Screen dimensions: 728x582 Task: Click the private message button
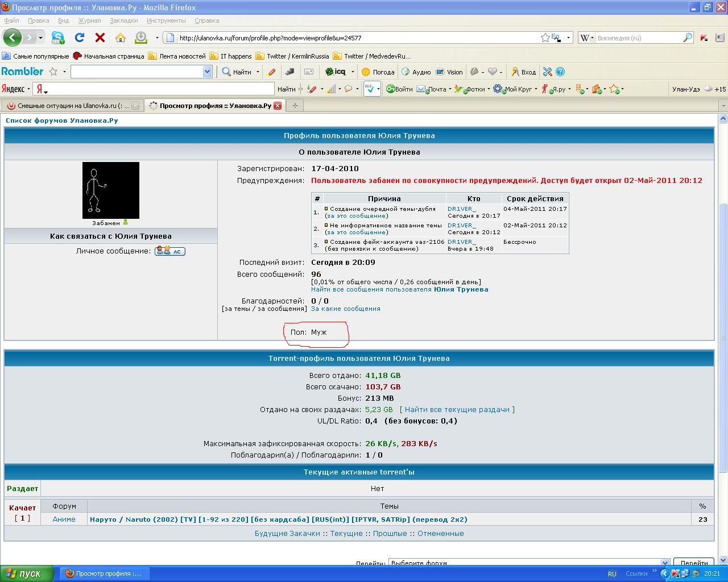[170, 251]
